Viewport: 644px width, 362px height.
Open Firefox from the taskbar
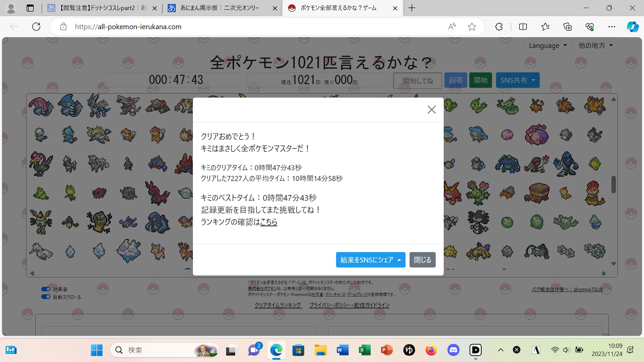coord(431,350)
